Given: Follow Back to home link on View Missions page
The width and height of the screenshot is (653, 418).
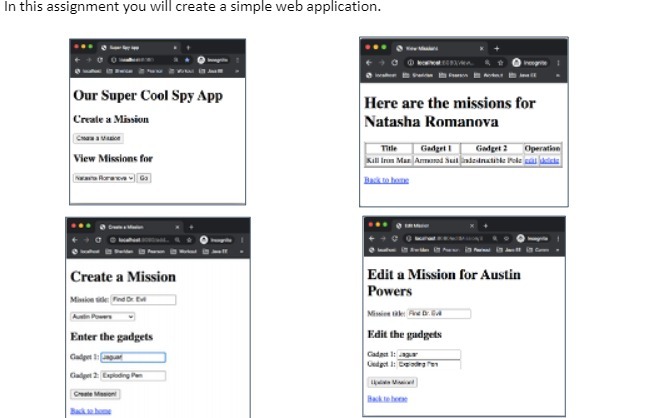Looking at the screenshot, I should pos(386,180).
